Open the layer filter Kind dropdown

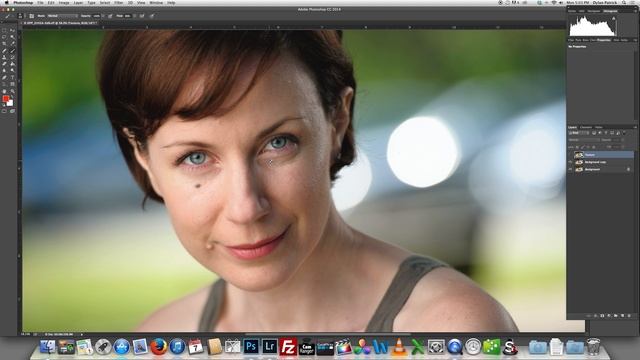pyautogui.click(x=579, y=133)
